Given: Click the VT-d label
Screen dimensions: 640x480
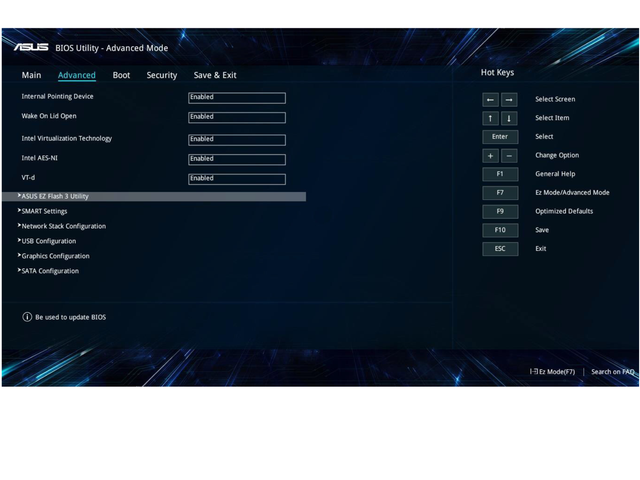Looking at the screenshot, I should (28, 178).
